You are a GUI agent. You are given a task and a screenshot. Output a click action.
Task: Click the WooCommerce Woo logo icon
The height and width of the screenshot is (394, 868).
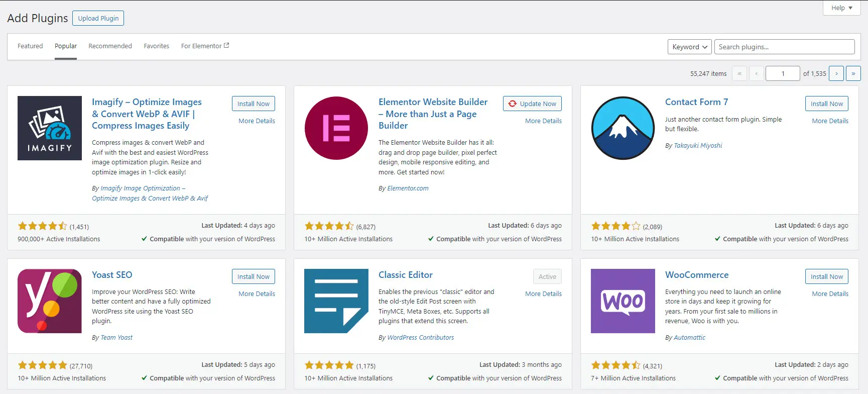click(x=623, y=301)
